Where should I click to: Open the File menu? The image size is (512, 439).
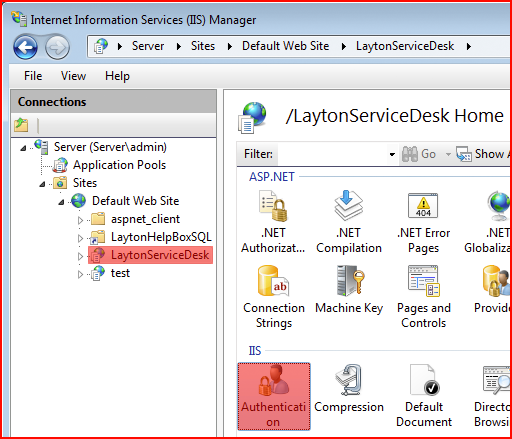click(33, 76)
